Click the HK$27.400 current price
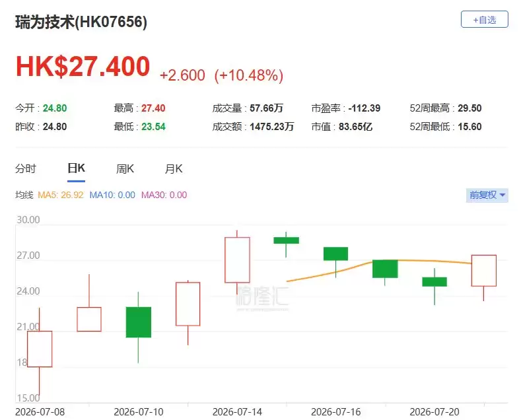 point(83,67)
